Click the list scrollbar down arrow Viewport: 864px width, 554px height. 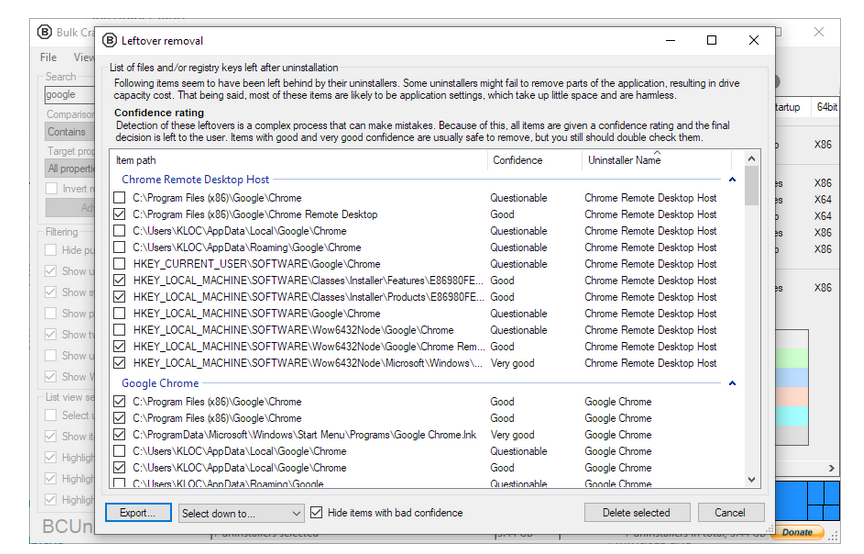(752, 480)
